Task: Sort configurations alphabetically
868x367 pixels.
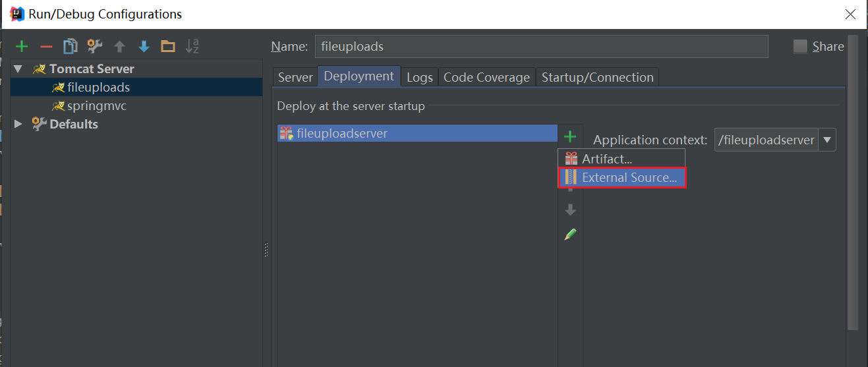Action: (x=192, y=46)
